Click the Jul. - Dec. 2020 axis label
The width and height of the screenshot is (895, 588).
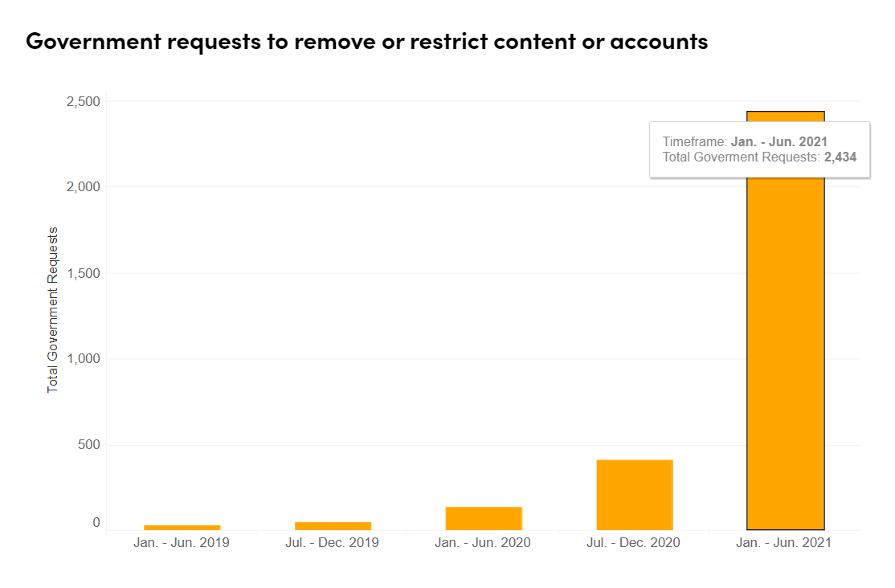pyautogui.click(x=634, y=542)
